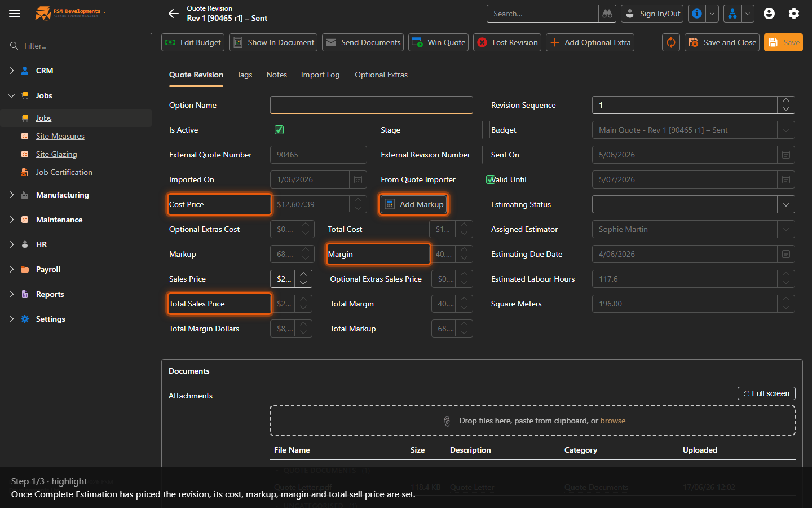Click the orange refresh icon button
This screenshot has height=508, width=812.
pyautogui.click(x=671, y=42)
